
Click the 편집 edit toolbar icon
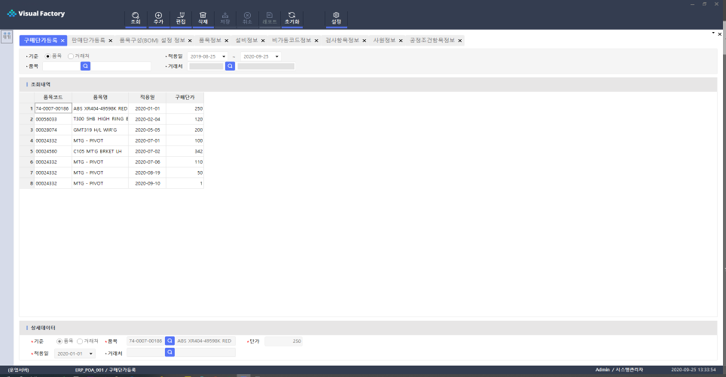(181, 18)
